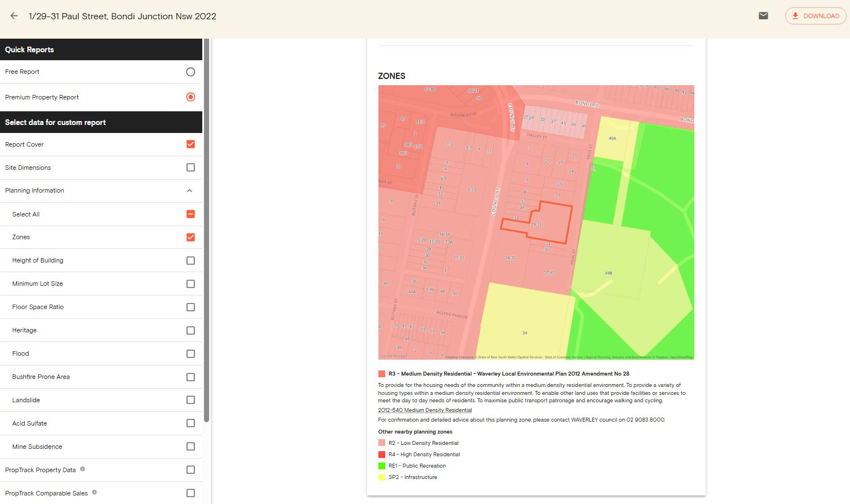Collapse the Planning Information section
850x504 pixels.
[190, 191]
